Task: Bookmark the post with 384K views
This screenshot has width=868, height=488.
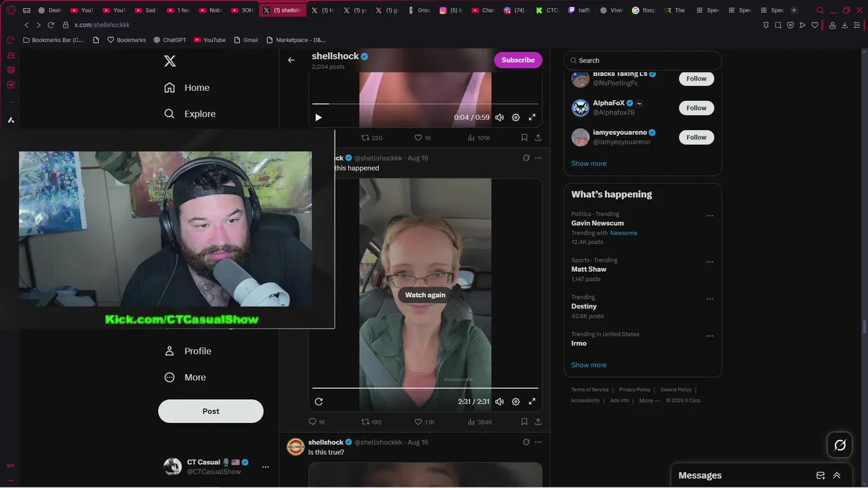Action: pyautogui.click(x=524, y=422)
